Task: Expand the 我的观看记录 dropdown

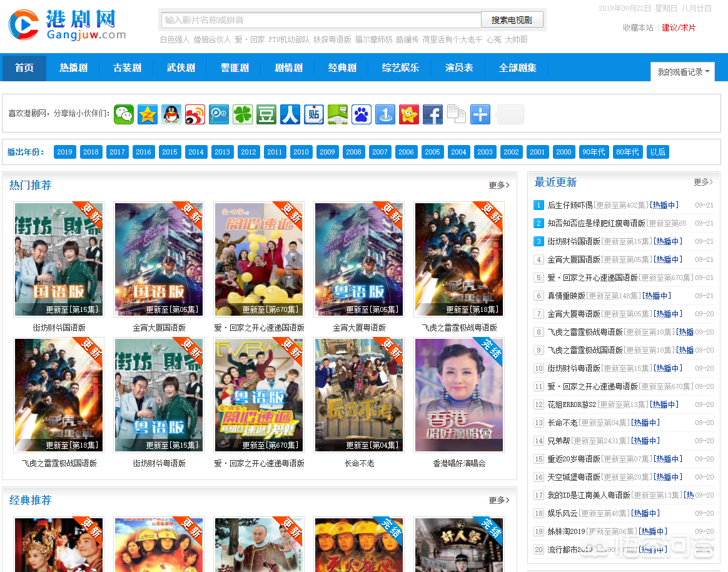Action: (683, 72)
